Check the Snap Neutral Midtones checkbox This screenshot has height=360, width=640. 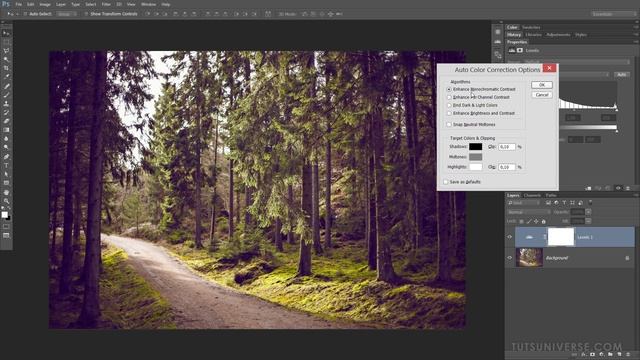click(449, 124)
